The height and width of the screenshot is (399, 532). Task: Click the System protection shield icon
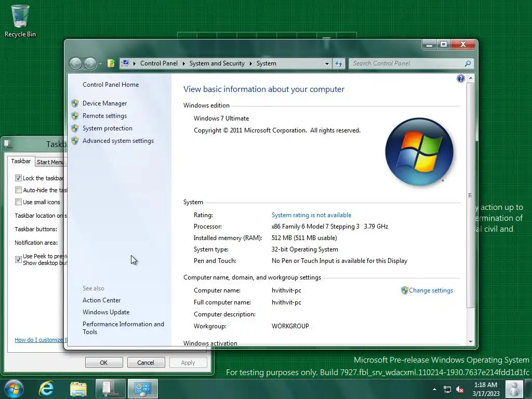point(75,129)
